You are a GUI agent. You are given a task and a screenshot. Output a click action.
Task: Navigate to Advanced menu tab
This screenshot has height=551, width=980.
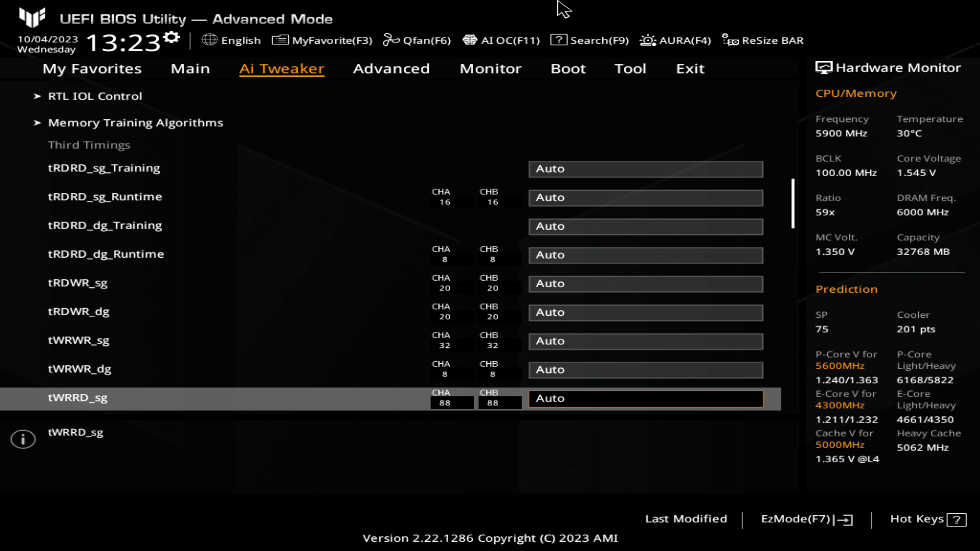pyautogui.click(x=391, y=68)
